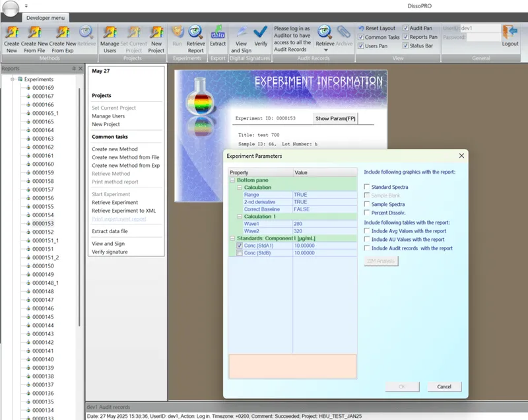Enable the Standard Spectra checkbox
Viewport: 528px width, 420px height.
(x=367, y=187)
